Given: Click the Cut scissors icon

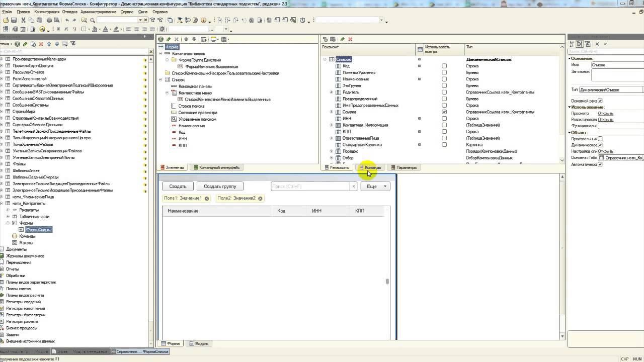Looking at the screenshot, I should [x=23, y=20].
